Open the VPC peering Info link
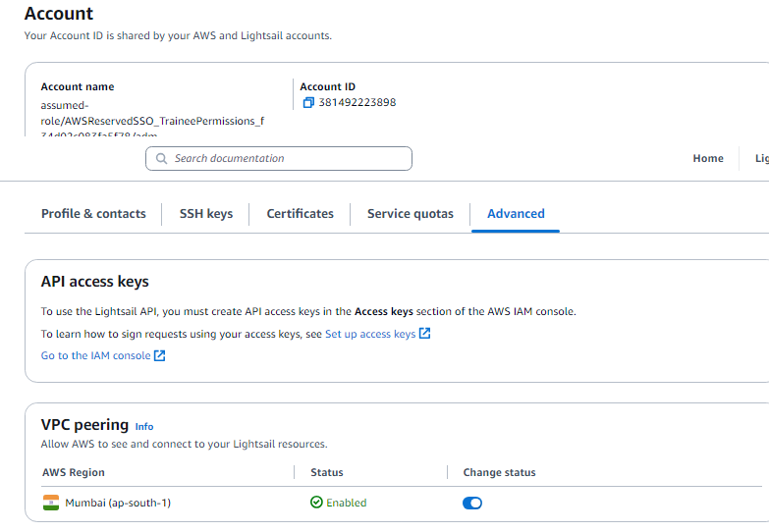The width and height of the screenshot is (769, 532). pyautogui.click(x=144, y=427)
